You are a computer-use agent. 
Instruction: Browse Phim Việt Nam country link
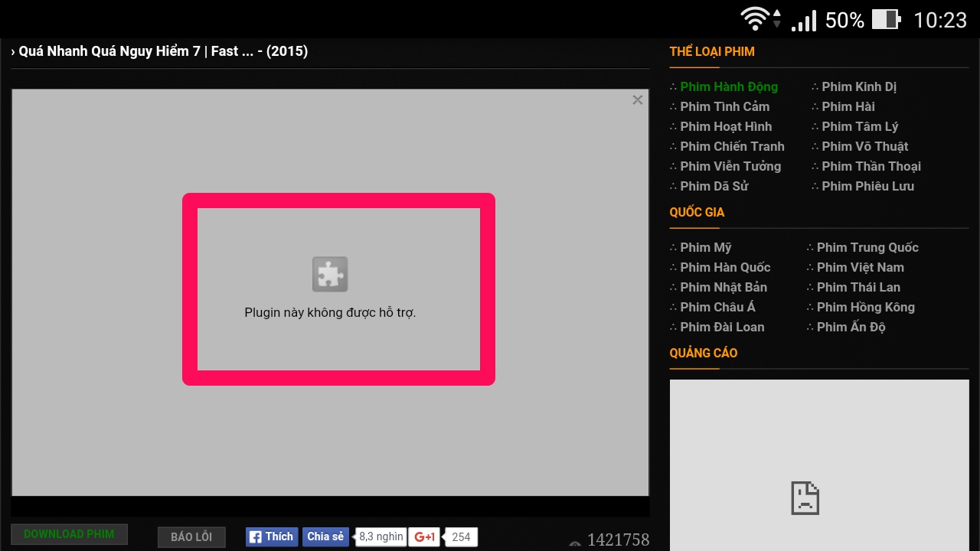tap(861, 267)
